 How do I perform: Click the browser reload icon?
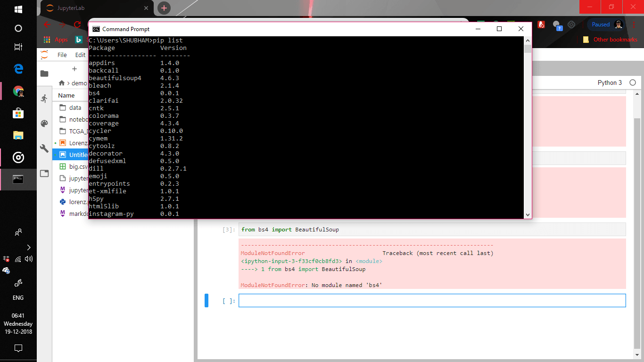tap(77, 25)
